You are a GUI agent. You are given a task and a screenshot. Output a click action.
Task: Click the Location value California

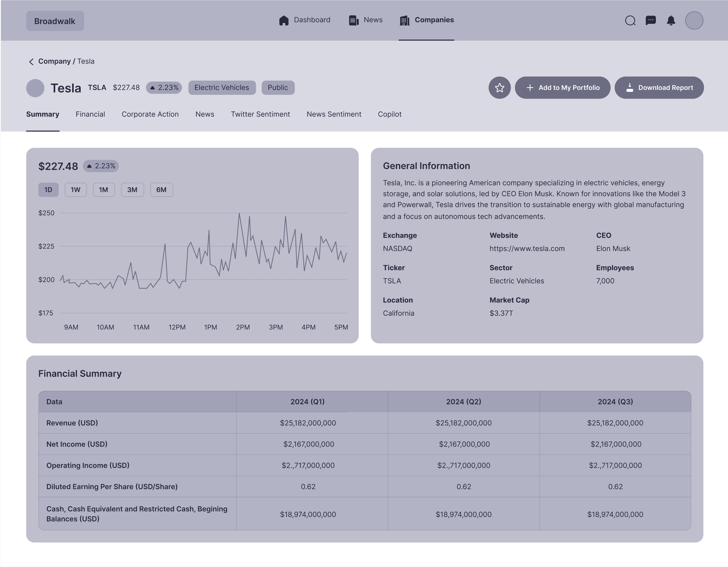point(399,313)
